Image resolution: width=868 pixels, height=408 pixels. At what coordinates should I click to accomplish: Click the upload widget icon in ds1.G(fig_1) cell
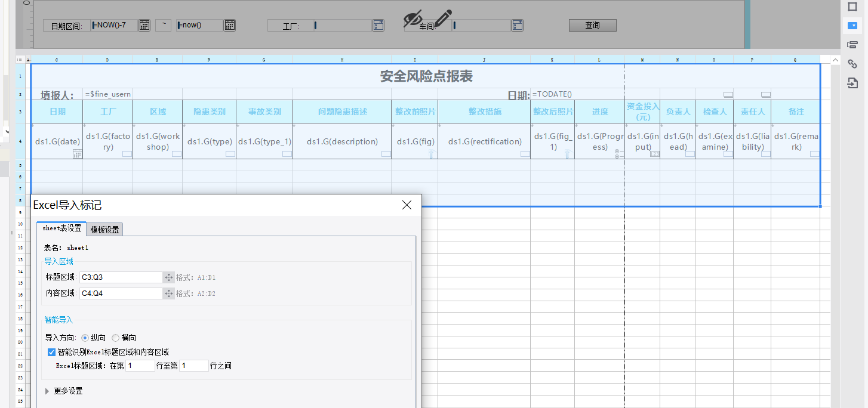click(568, 154)
